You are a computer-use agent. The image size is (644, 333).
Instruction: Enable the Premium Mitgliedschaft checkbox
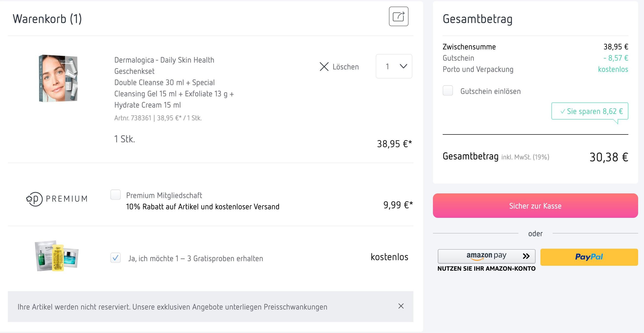pyautogui.click(x=116, y=195)
